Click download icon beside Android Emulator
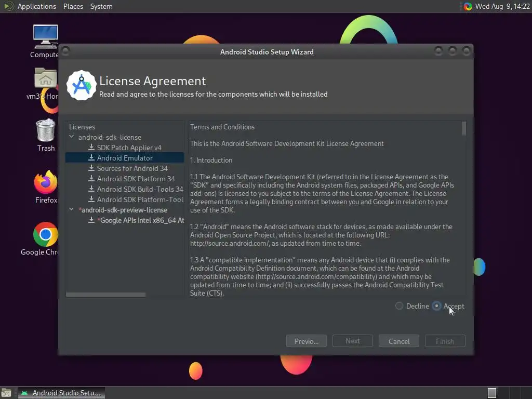 91,158
